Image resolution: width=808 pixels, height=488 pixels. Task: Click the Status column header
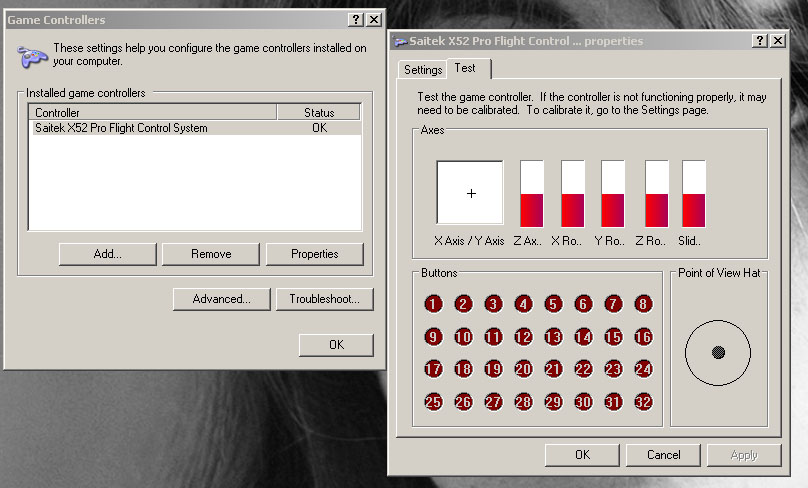click(x=319, y=112)
